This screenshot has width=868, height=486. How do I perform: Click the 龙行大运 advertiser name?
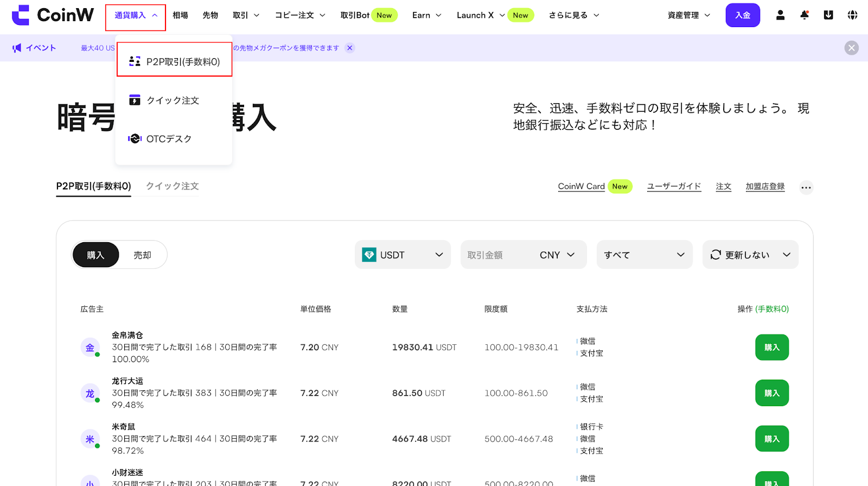point(127,381)
